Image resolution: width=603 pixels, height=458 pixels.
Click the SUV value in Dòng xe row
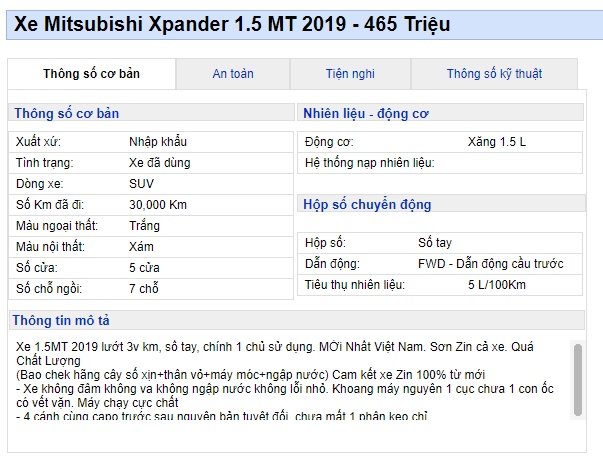click(141, 184)
